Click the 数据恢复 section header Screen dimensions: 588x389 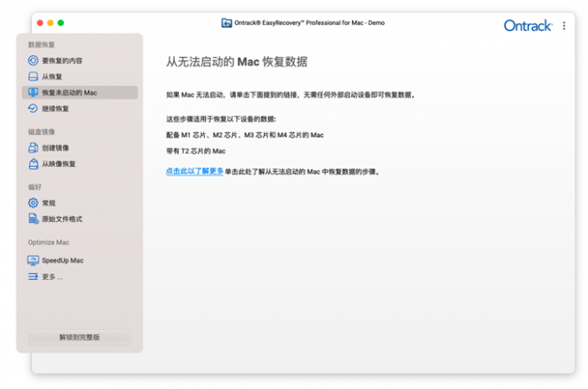pos(42,45)
